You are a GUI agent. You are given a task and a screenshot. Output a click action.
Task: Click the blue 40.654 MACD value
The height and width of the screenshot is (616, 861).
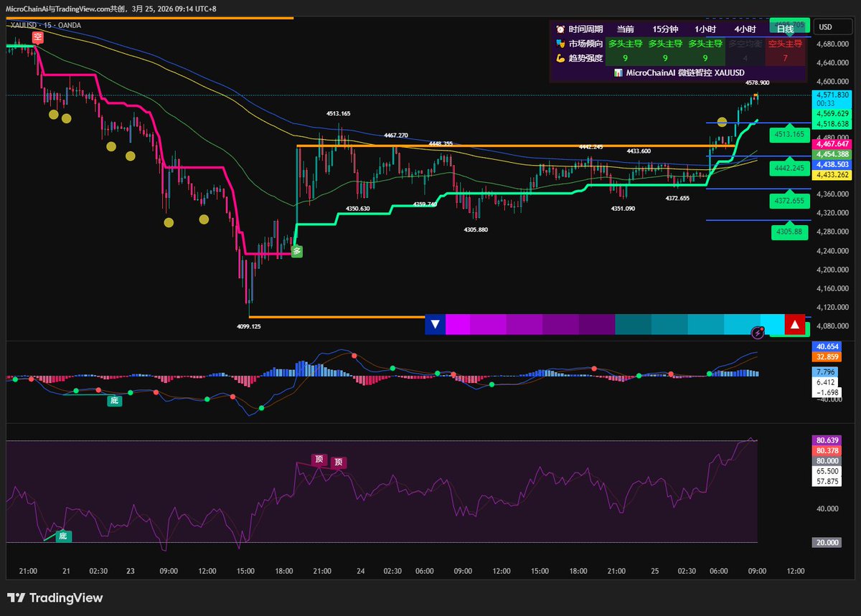click(828, 347)
